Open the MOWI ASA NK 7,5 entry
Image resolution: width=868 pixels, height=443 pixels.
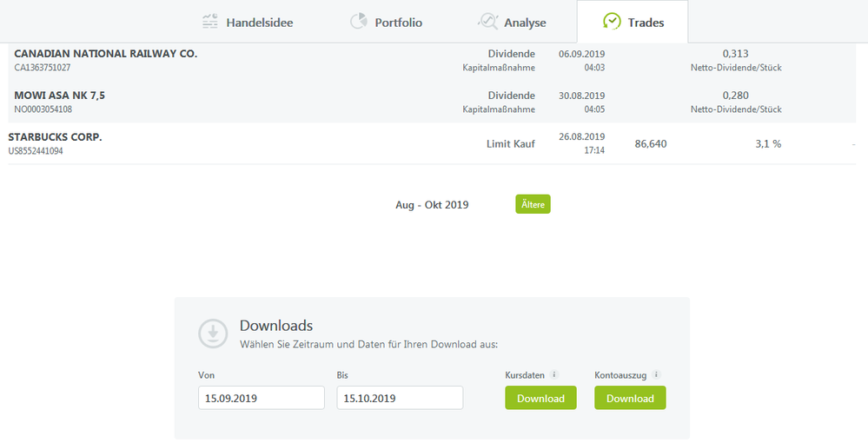pos(59,96)
